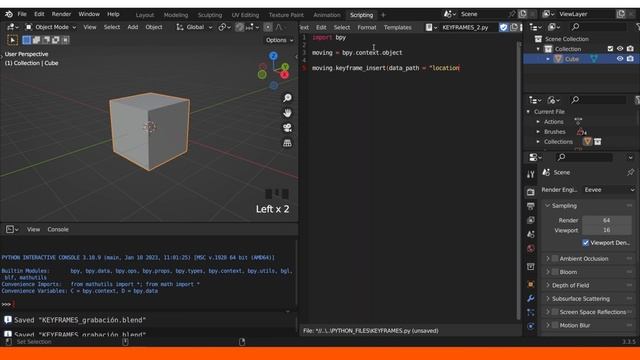Click the add workspace plus button

click(383, 15)
